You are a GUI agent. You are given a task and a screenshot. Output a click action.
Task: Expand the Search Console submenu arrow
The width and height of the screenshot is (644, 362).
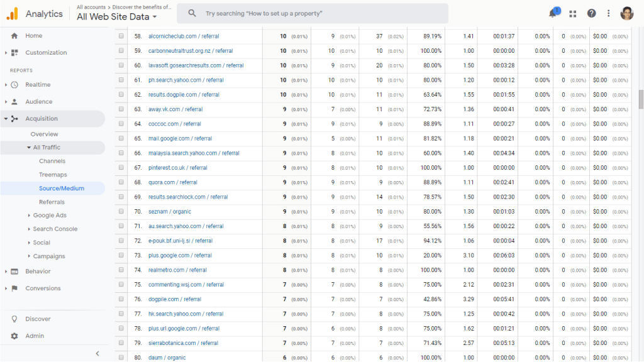29,229
